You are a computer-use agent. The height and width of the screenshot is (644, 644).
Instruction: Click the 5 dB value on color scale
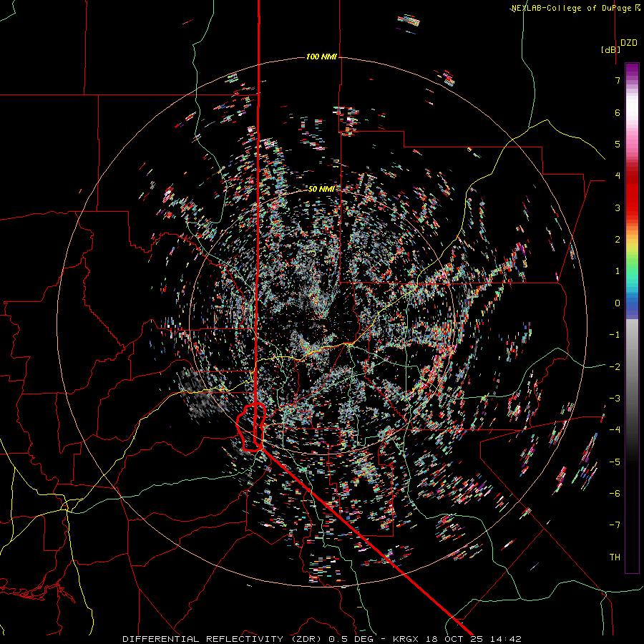[x=618, y=144]
